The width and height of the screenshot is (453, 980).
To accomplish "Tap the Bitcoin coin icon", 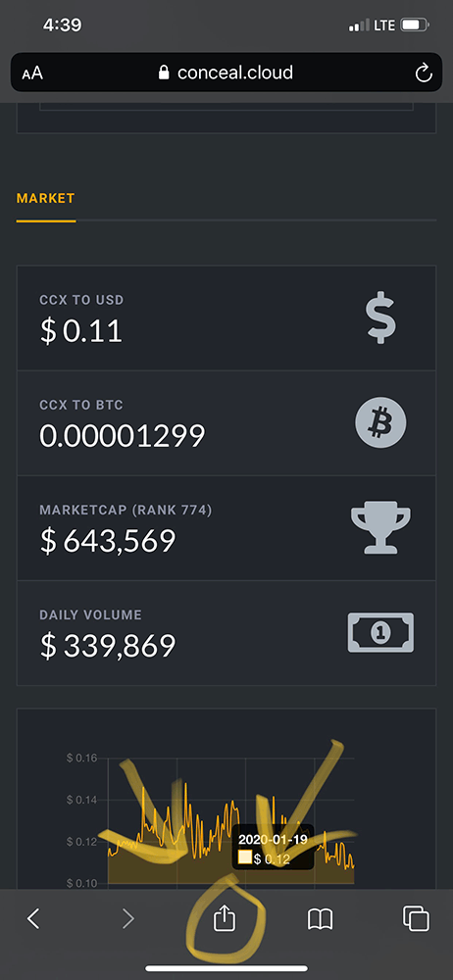I will (380, 422).
